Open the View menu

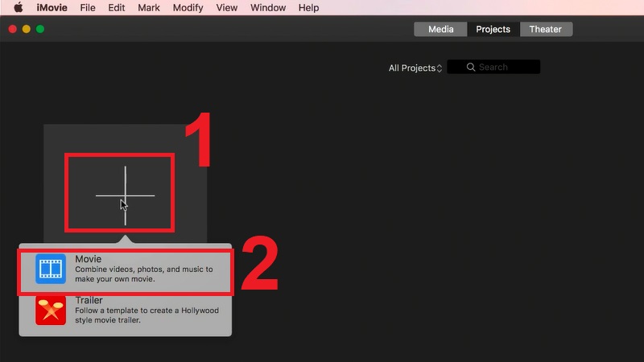(x=227, y=8)
